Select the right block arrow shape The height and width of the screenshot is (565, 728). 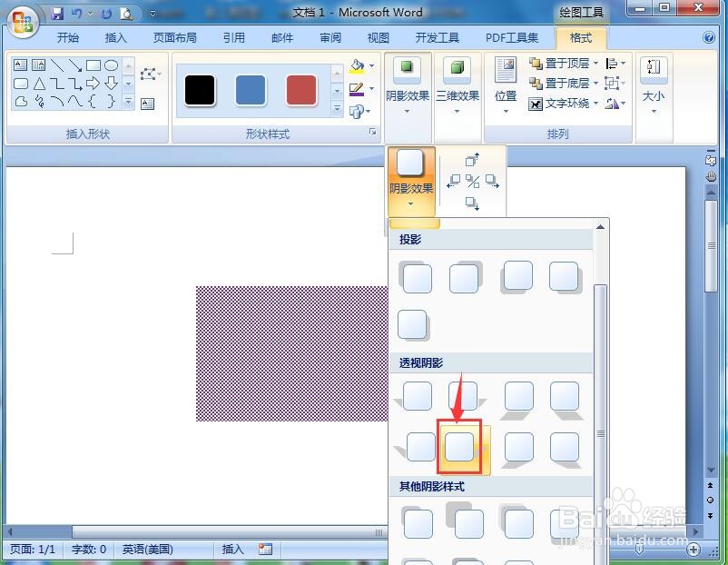[93, 84]
